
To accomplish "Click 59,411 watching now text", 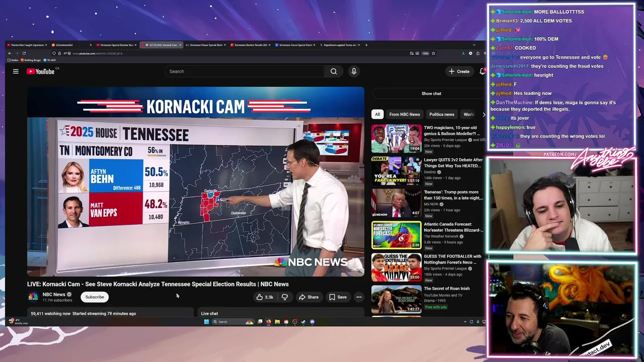I will 50,313.
